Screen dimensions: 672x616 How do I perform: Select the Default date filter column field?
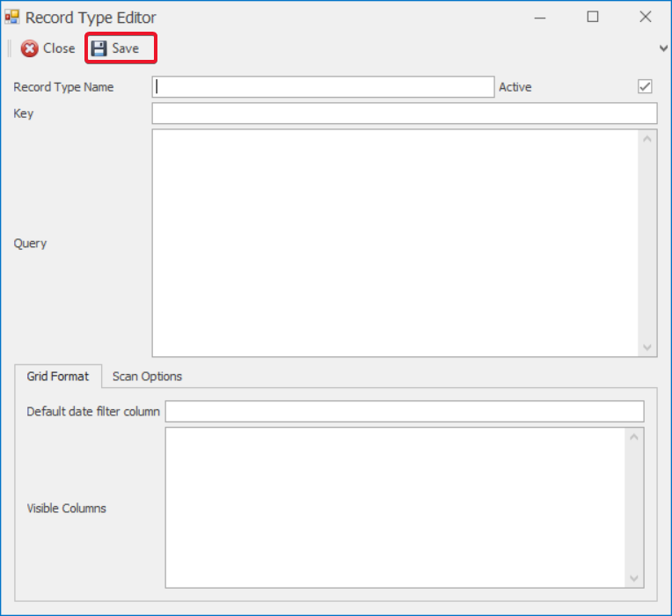point(404,411)
